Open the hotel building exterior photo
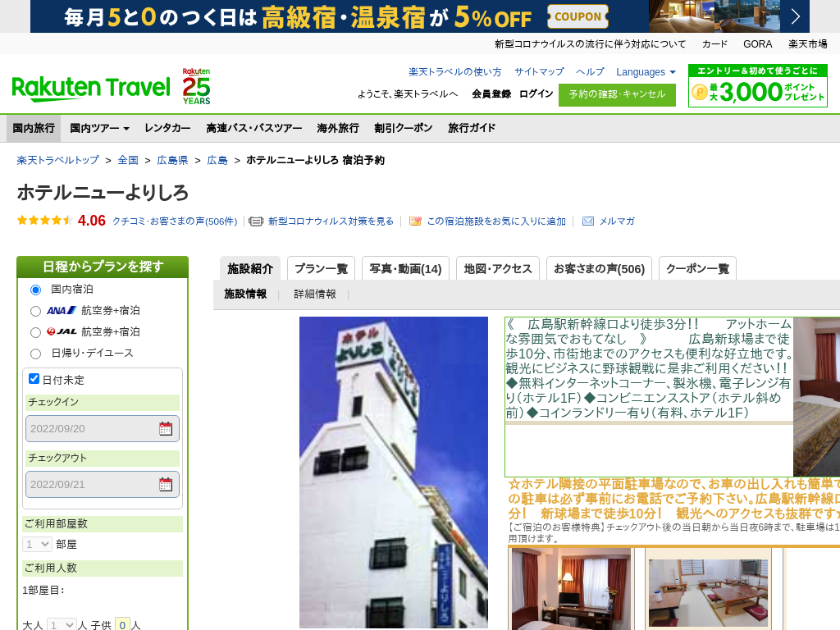 394,472
